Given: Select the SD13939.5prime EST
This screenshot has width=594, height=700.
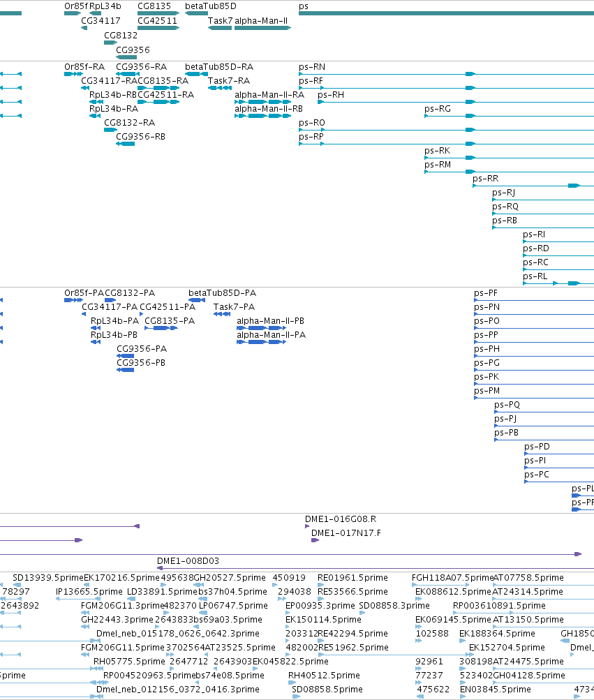Looking at the screenshot, I should click(x=17, y=585).
